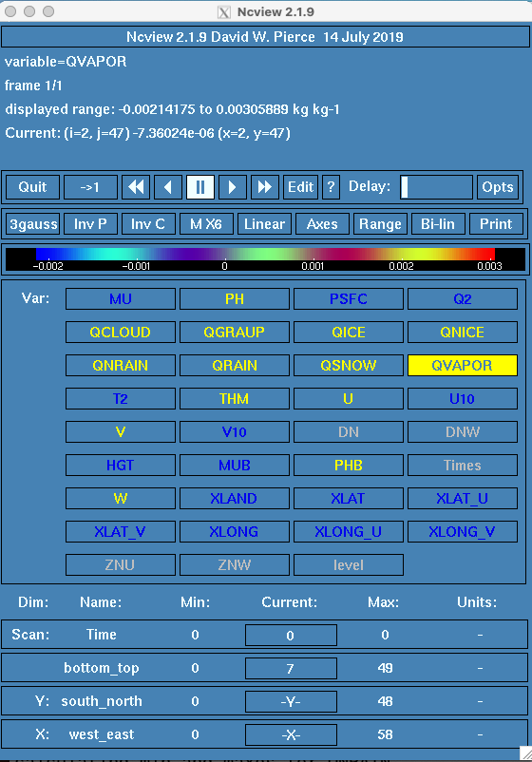Select the QGRAUP variable
This screenshot has height=762, width=532.
pos(235,332)
